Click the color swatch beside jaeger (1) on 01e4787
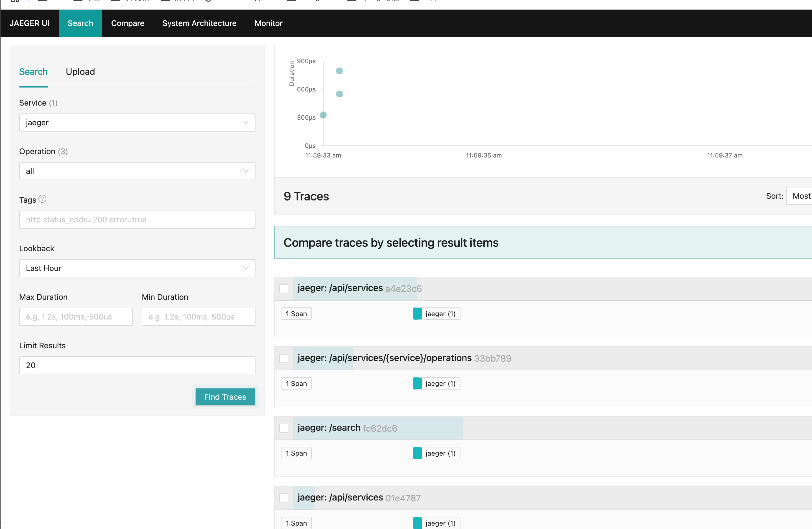The width and height of the screenshot is (812, 529). (417, 523)
